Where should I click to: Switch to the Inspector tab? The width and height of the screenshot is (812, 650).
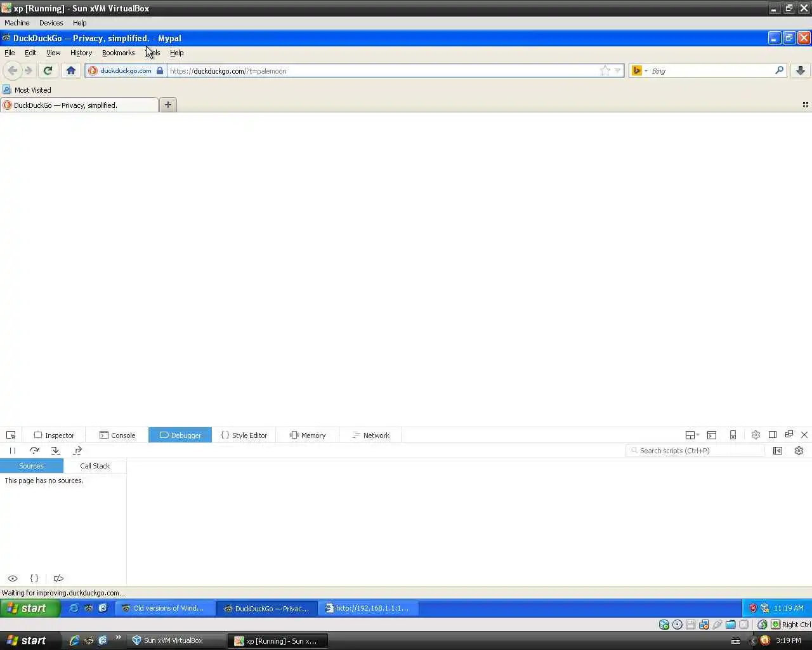pyautogui.click(x=54, y=435)
